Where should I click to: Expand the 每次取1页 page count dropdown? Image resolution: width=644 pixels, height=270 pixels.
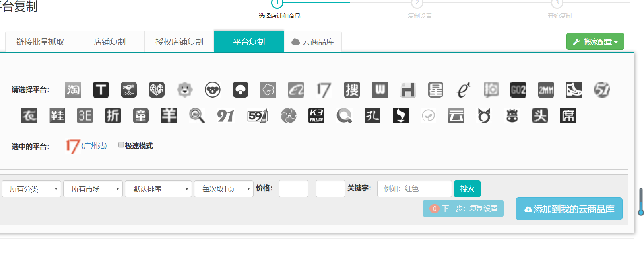(x=224, y=189)
